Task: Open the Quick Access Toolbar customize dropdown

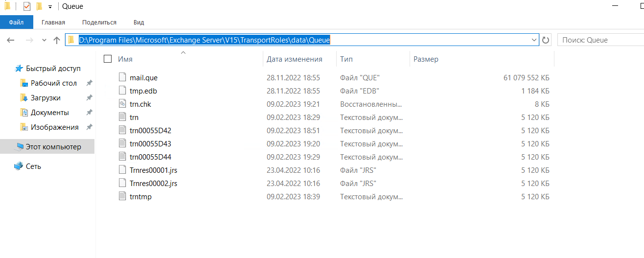Action: (x=50, y=7)
